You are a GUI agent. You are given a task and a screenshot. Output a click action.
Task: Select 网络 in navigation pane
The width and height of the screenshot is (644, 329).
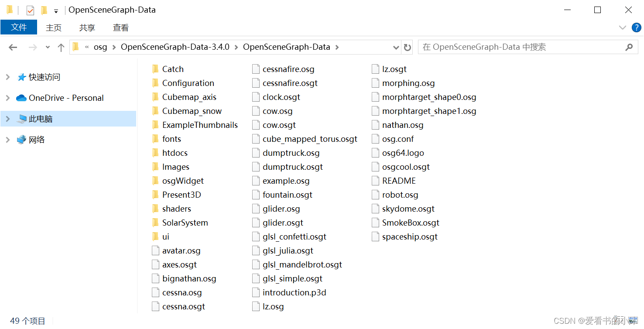click(37, 140)
